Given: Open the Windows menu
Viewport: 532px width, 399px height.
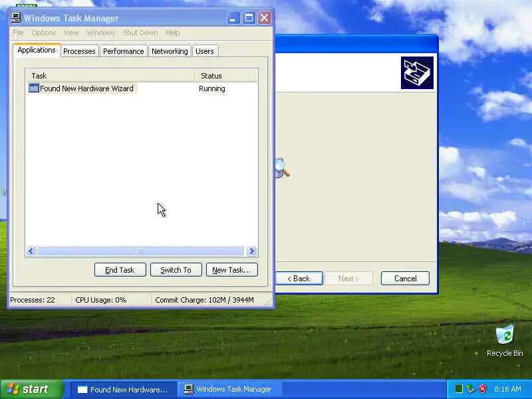Looking at the screenshot, I should click(x=101, y=33).
